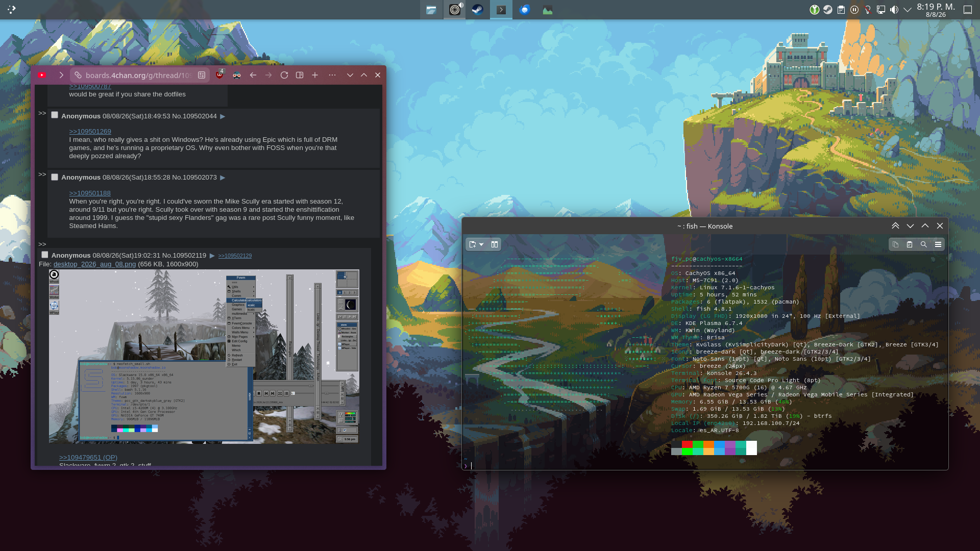Open post menu arrow for No.109502073

[x=223, y=178]
